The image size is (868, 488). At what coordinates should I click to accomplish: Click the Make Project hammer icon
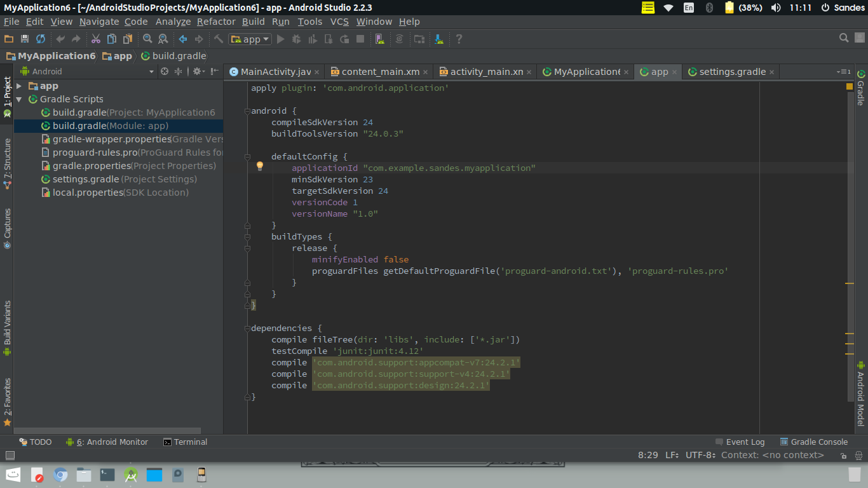(219, 39)
